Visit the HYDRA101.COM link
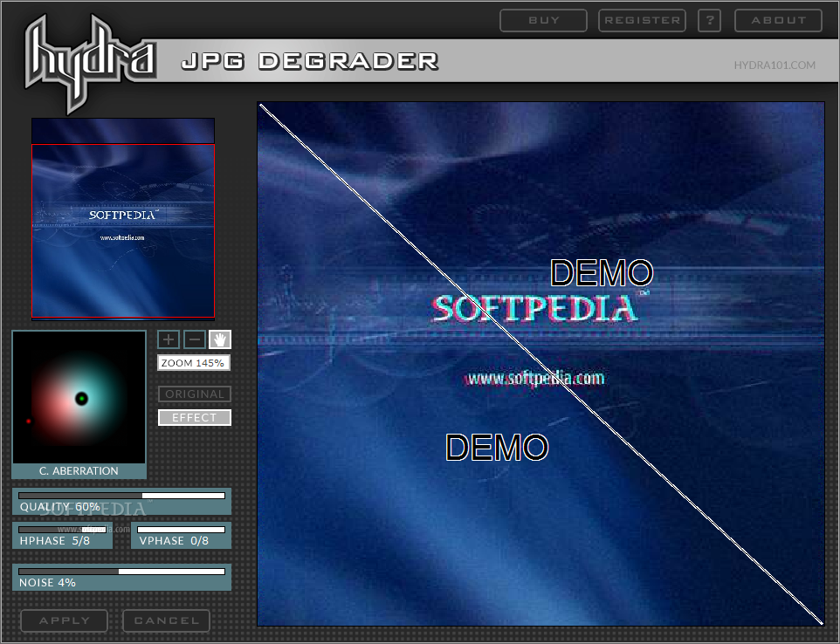This screenshot has height=644, width=840. click(775, 65)
